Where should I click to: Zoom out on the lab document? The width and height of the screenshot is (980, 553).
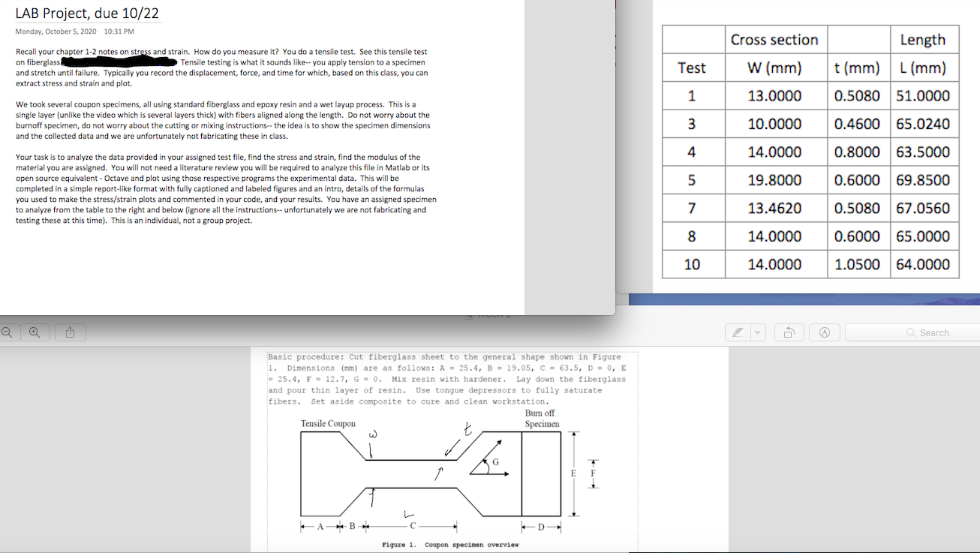[8, 332]
